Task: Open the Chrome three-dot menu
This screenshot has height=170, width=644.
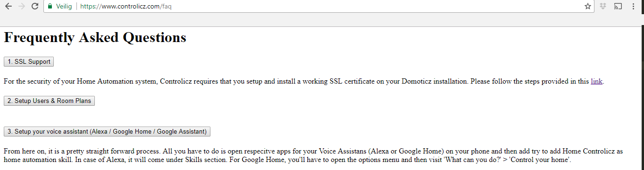Action: [x=633, y=7]
